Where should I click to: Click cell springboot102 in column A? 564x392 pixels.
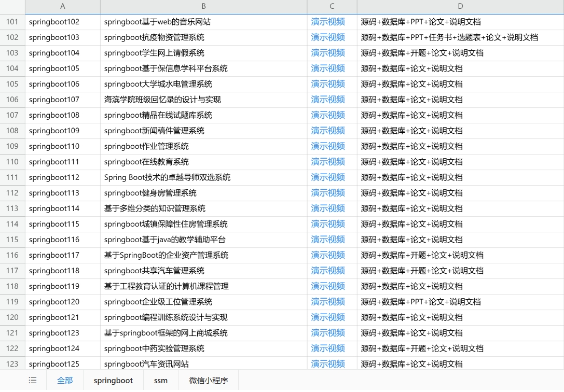63,22
